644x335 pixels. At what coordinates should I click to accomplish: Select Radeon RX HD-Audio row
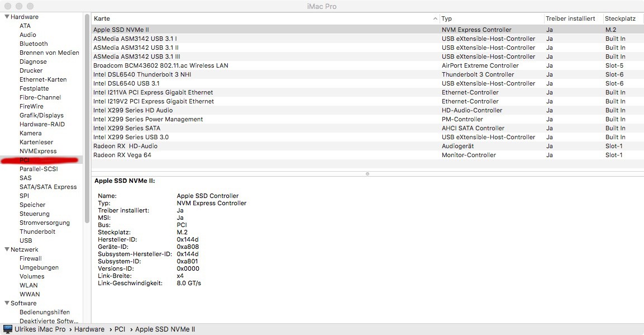pyautogui.click(x=368, y=146)
